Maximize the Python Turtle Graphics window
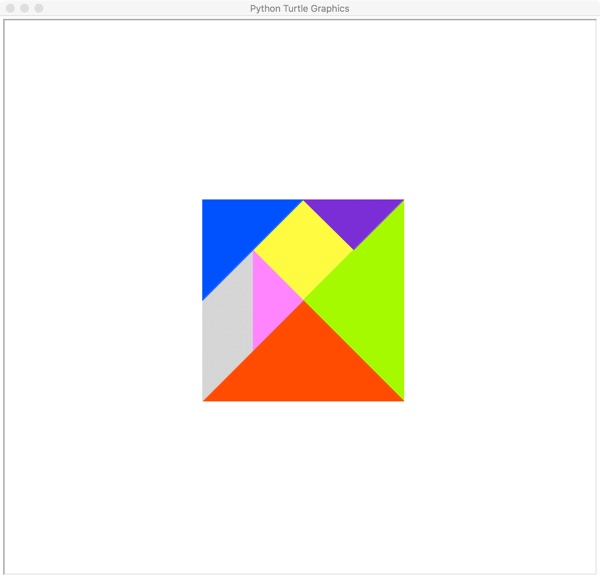Image resolution: width=600 pixels, height=578 pixels. point(39,8)
